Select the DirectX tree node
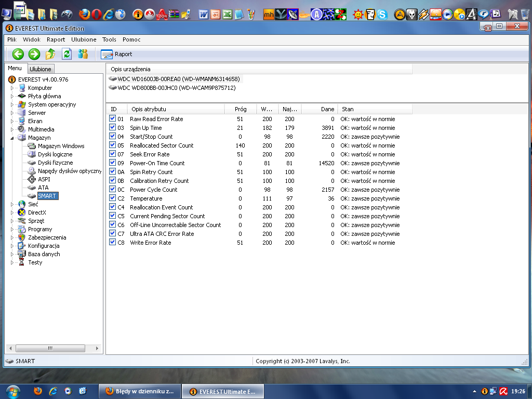Image resolution: width=532 pixels, height=399 pixels. tap(37, 212)
